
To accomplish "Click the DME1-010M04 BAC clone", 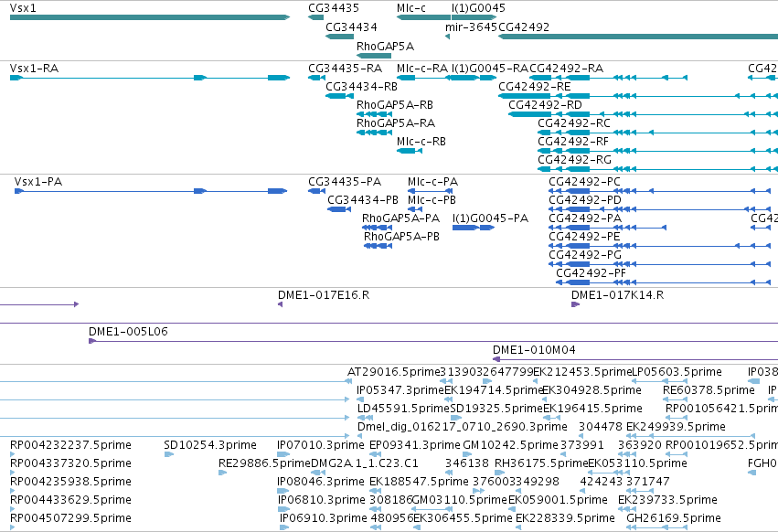I will pos(635,359).
